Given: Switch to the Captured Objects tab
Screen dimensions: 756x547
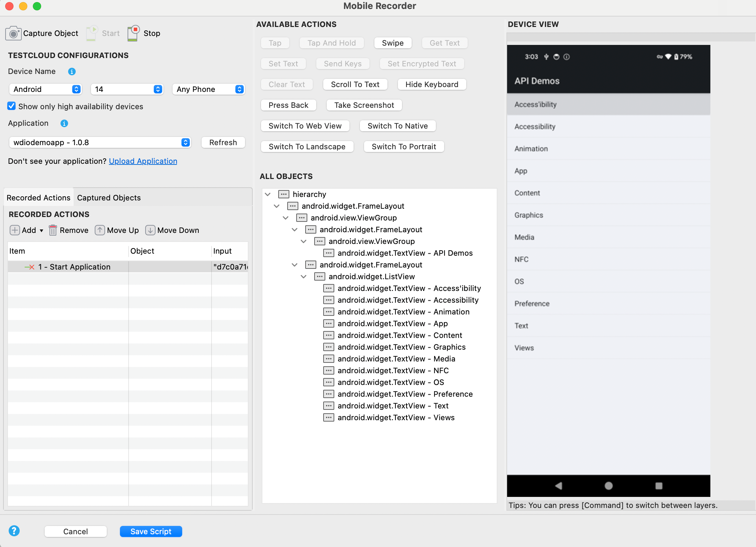Looking at the screenshot, I should click(109, 198).
